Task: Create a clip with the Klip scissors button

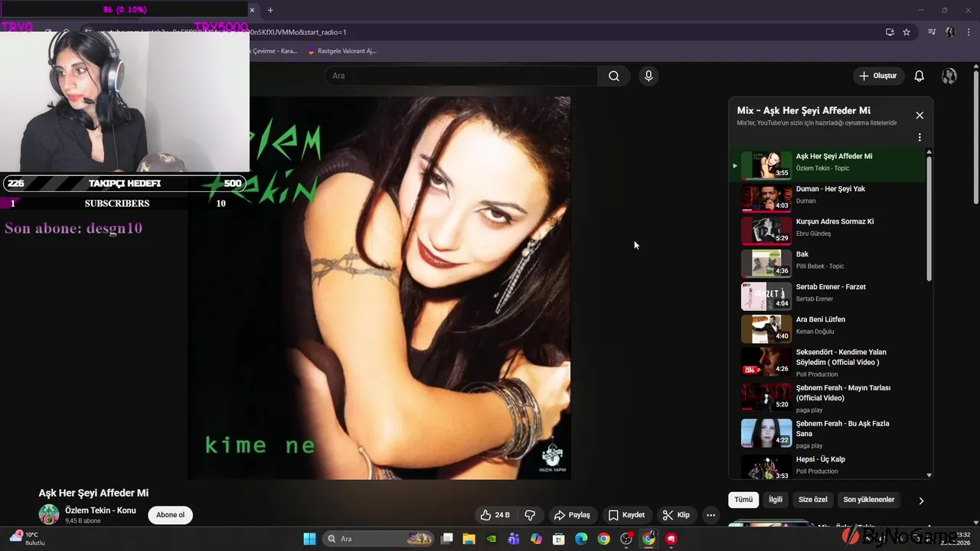Action: tap(676, 515)
